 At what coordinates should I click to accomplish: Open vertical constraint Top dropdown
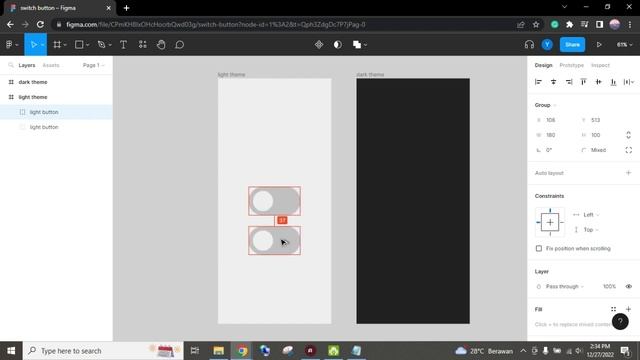[591, 230]
